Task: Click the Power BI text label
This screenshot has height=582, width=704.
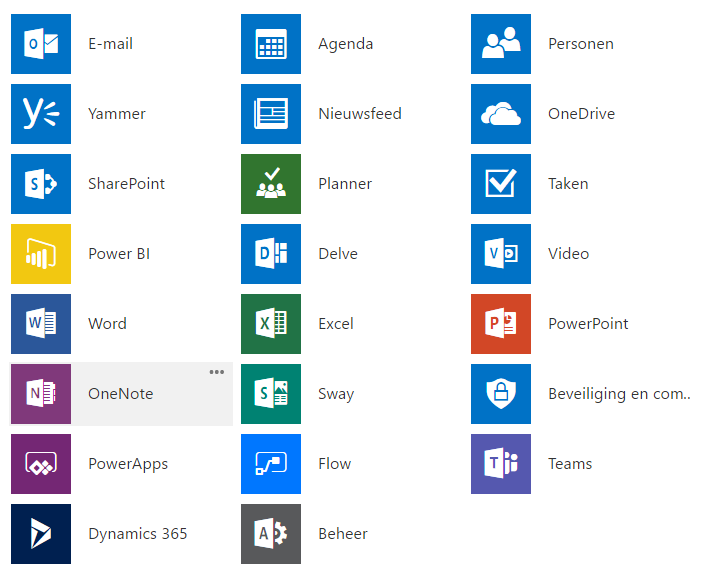Action: (119, 254)
